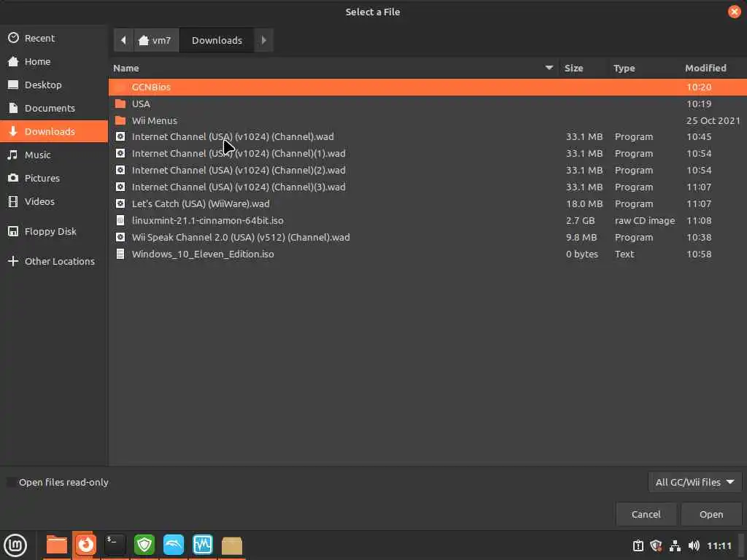747x560 pixels.
Task: Select linuxmint-21.1-cinnamon-64bit.iso file
Action: [427, 220]
